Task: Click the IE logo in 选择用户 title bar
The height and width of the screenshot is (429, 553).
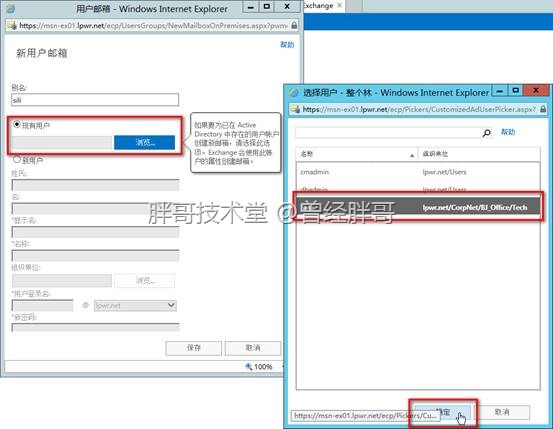Action: coord(294,92)
